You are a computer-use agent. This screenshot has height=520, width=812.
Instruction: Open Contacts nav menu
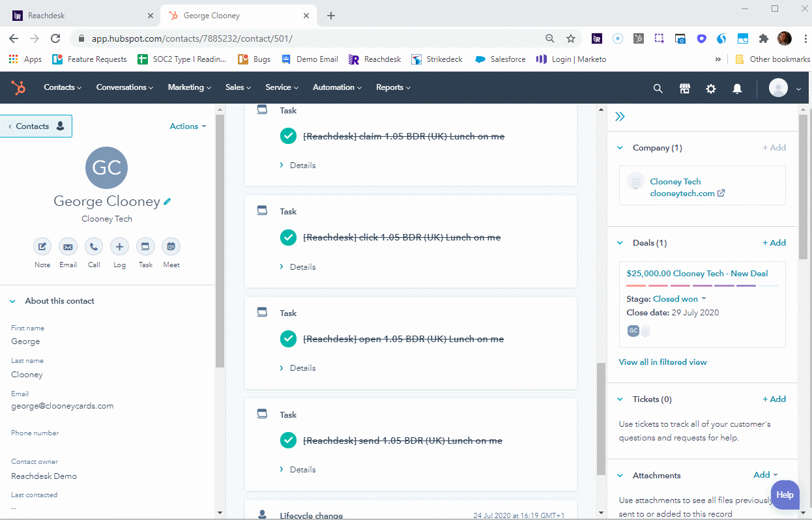pos(63,87)
